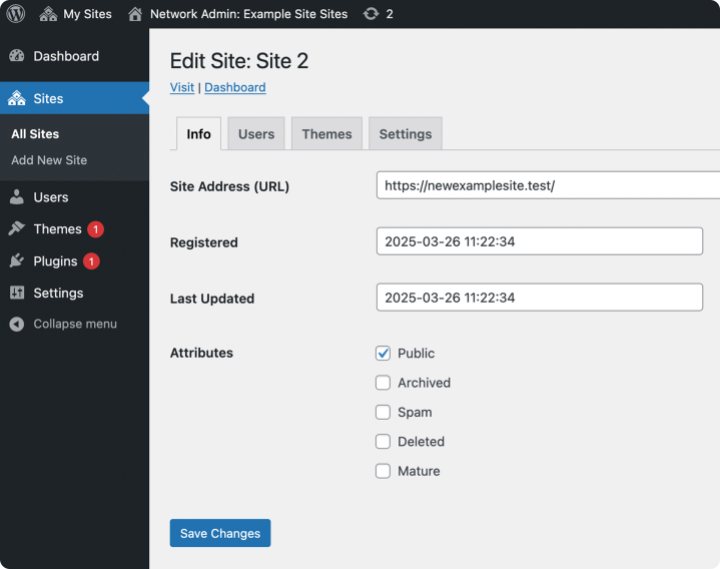Viewport: 720px width, 569px height.
Task: Click the Network Admin home icon
Action: (135, 14)
